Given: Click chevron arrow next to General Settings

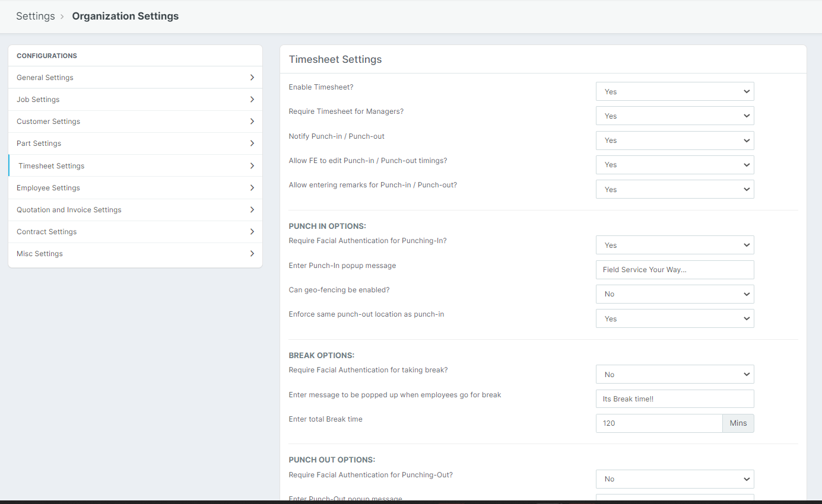Looking at the screenshot, I should (x=252, y=78).
